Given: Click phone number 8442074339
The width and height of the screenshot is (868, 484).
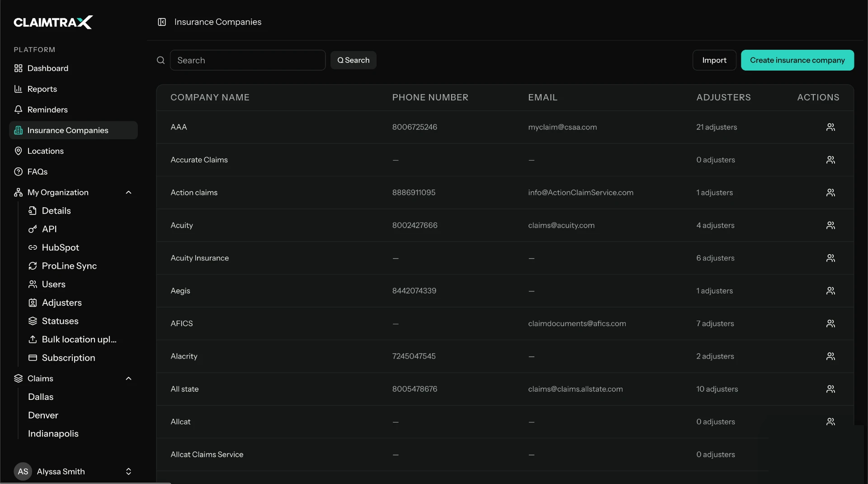Looking at the screenshot, I should [x=414, y=291].
